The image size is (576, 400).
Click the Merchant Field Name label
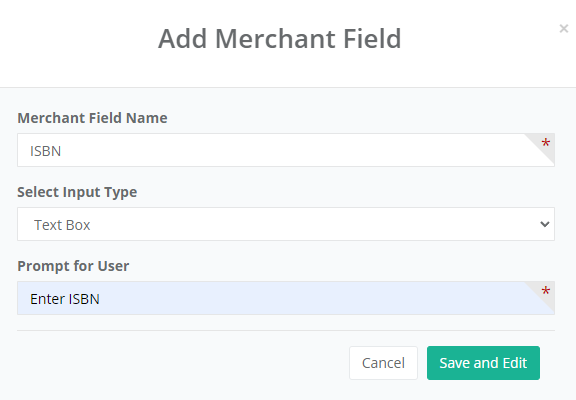(x=92, y=118)
